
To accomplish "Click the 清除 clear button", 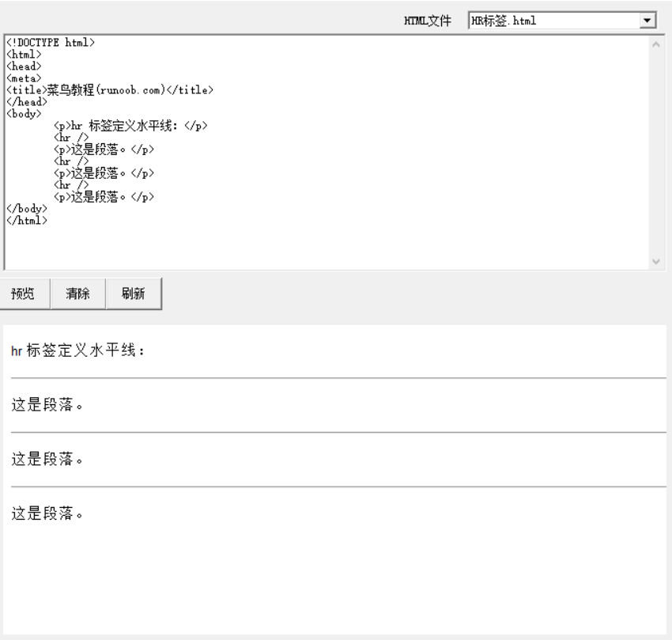I will point(78,293).
